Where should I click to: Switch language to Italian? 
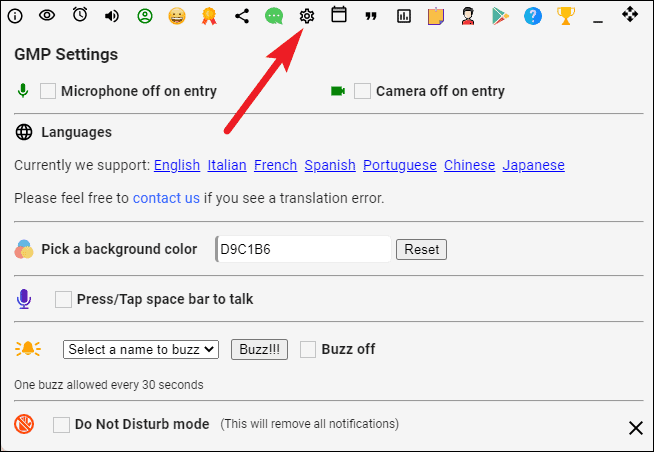pos(227,165)
